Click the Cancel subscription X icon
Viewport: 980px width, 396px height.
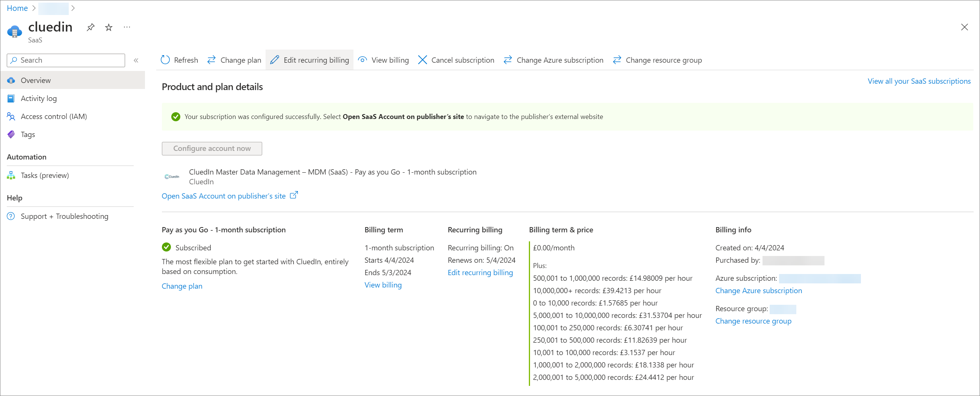point(422,60)
